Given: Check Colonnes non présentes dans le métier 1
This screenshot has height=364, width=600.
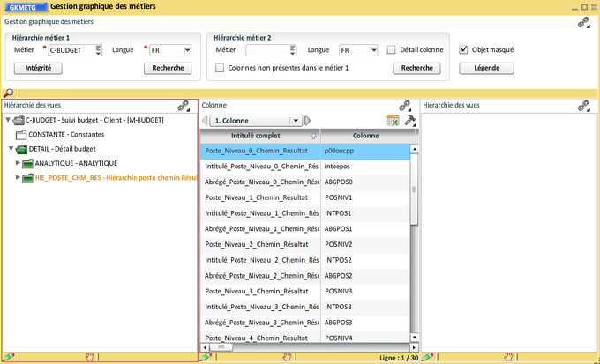Looking at the screenshot, I should click(221, 68).
